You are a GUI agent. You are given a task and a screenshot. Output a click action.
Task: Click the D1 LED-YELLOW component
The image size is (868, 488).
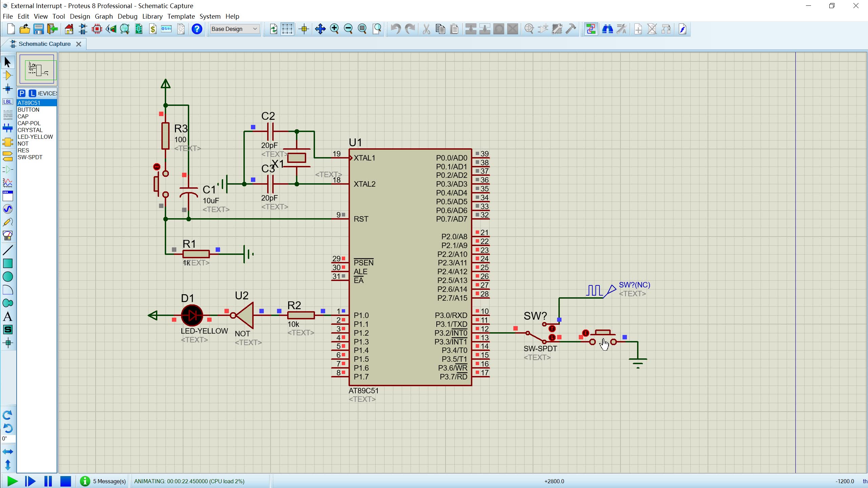192,316
